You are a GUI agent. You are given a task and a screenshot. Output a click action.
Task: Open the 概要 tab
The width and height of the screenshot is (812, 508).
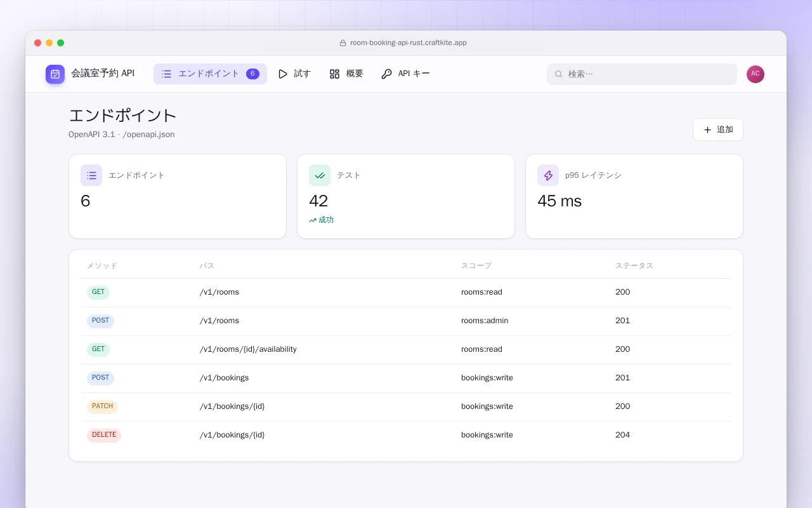click(346, 74)
